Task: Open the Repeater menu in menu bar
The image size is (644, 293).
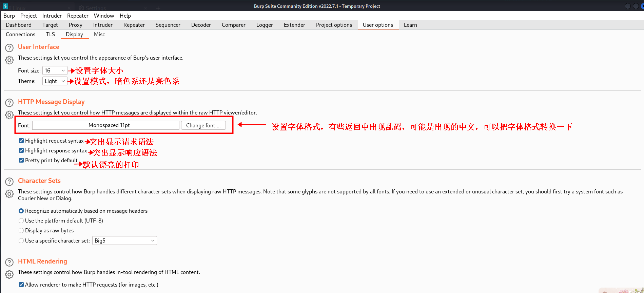Action: coord(78,16)
